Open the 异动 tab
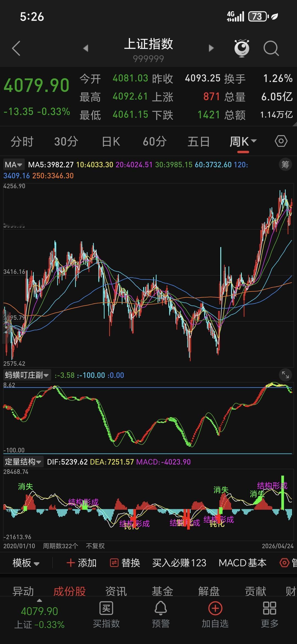This screenshot has height=644, width=297. coord(23,591)
